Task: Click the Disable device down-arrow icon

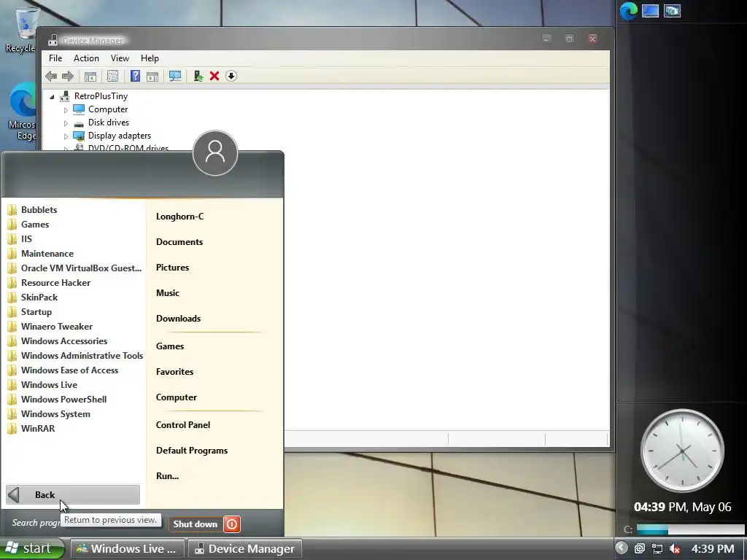Action: [231, 76]
